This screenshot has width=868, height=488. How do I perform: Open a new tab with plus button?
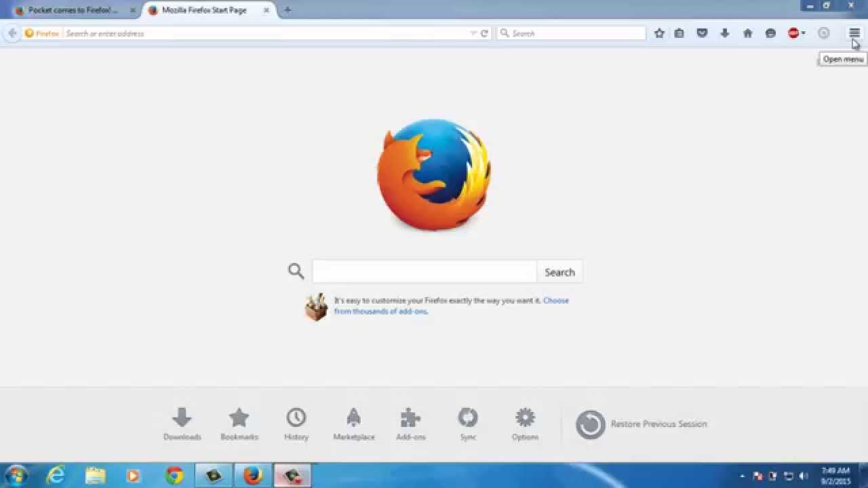click(288, 10)
